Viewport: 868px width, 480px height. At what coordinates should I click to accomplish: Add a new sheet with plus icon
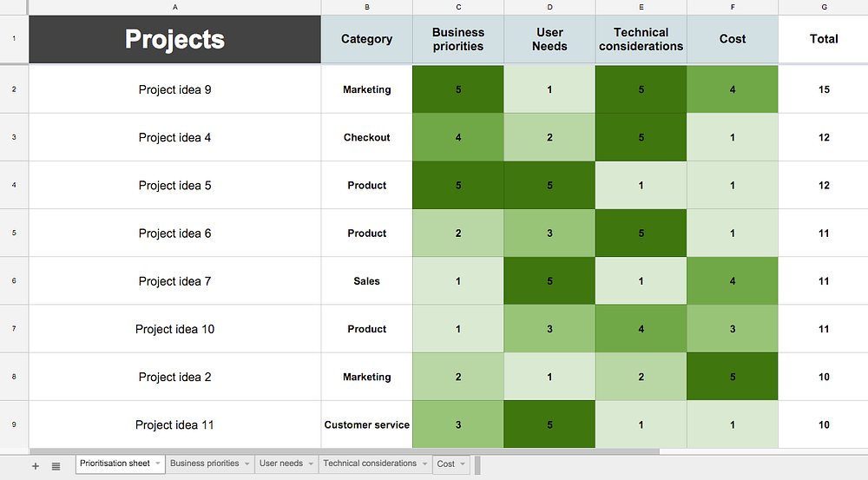click(36, 466)
